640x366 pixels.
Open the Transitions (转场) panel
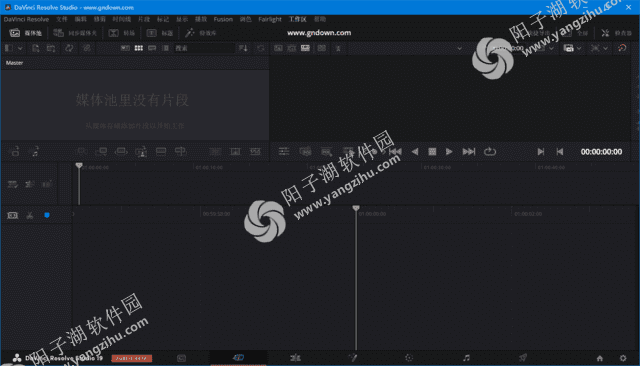coord(122,33)
